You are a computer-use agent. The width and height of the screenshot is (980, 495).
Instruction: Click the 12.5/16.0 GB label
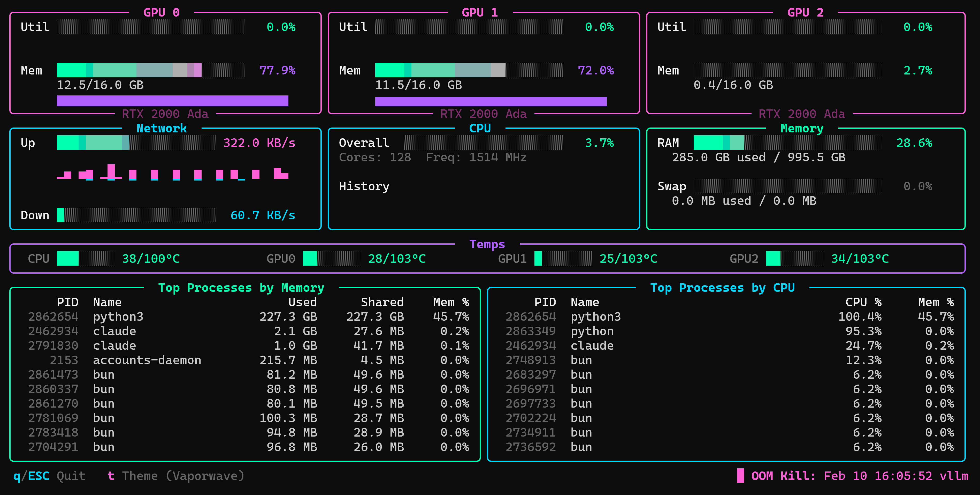pyautogui.click(x=100, y=85)
